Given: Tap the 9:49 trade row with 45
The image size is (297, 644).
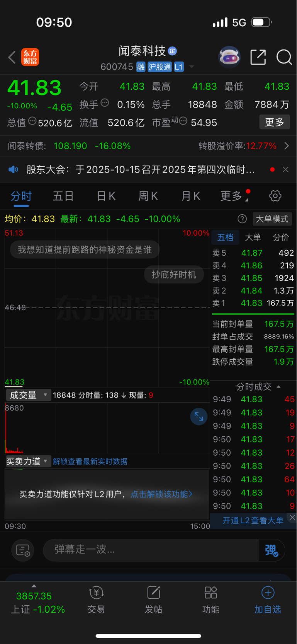Looking at the screenshot, I should (253, 399).
